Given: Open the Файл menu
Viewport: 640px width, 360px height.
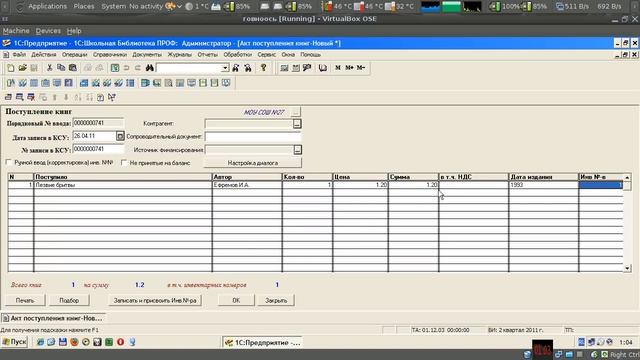Looking at the screenshot, I should pyautogui.click(x=19, y=55).
